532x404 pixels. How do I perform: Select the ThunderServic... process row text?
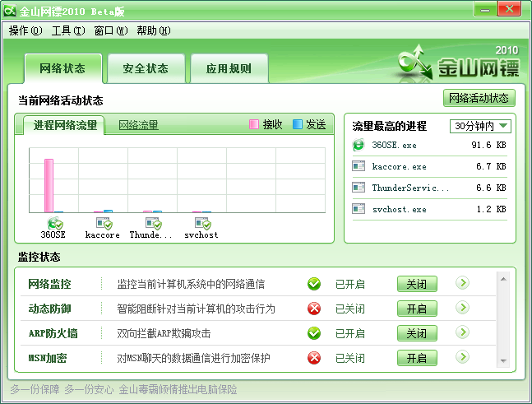tap(410, 188)
